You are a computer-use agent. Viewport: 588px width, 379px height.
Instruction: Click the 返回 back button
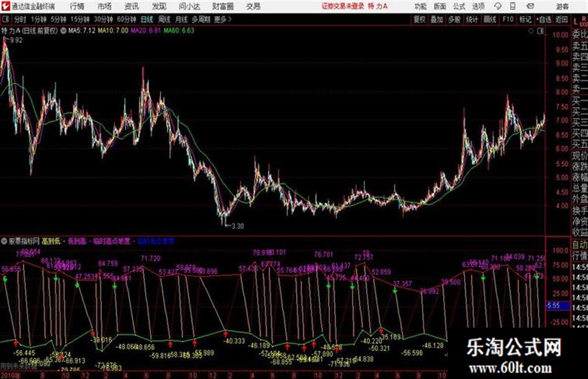[x=561, y=19]
